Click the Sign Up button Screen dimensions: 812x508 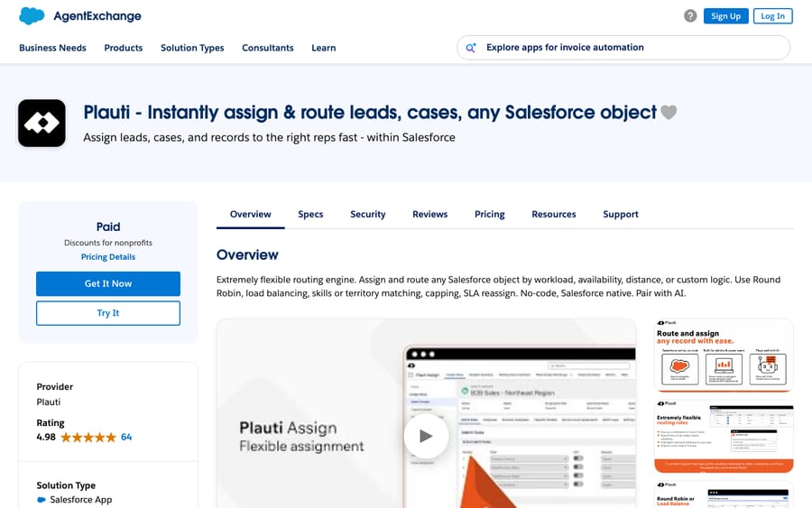[725, 16]
